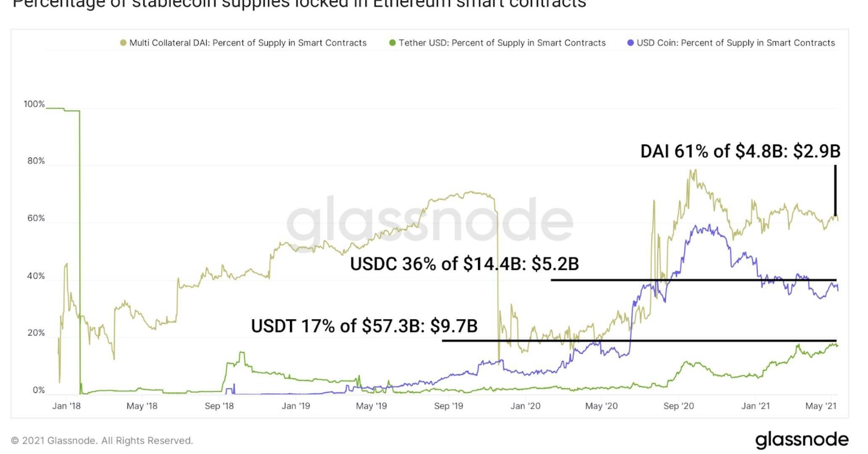Click the tan DAI legend dot

click(x=123, y=43)
